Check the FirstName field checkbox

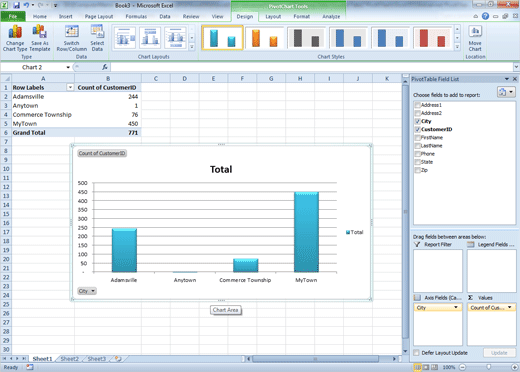tap(417, 138)
